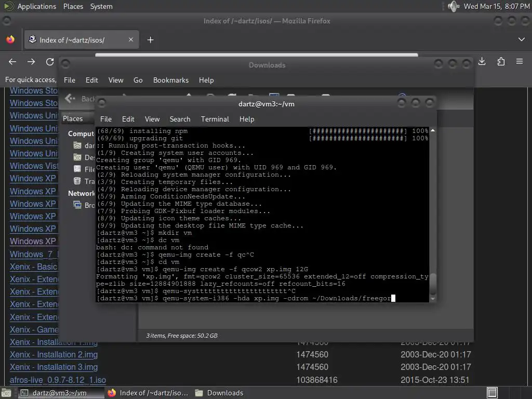The width and height of the screenshot is (532, 399).
Task: Click the Browse Network icon in sidebar
Action: tap(77, 205)
